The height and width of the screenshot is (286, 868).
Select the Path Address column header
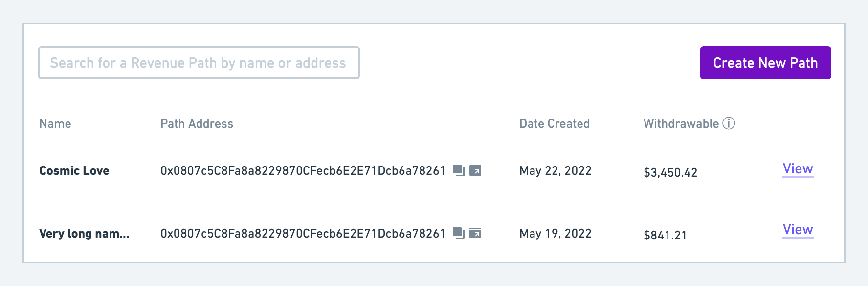[x=197, y=124]
